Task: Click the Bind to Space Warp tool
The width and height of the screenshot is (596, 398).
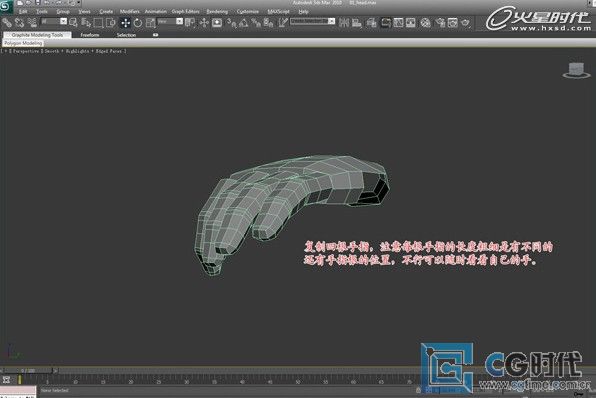Action: point(32,23)
